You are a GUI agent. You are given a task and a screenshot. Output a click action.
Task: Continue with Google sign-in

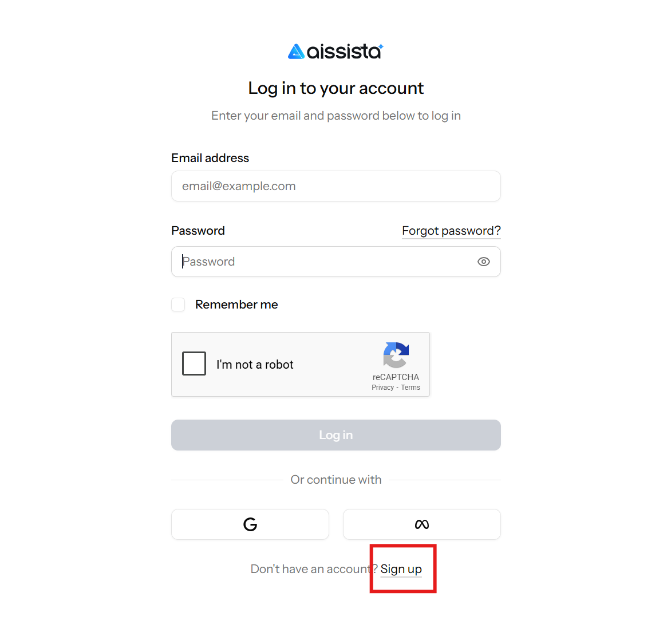tap(250, 524)
